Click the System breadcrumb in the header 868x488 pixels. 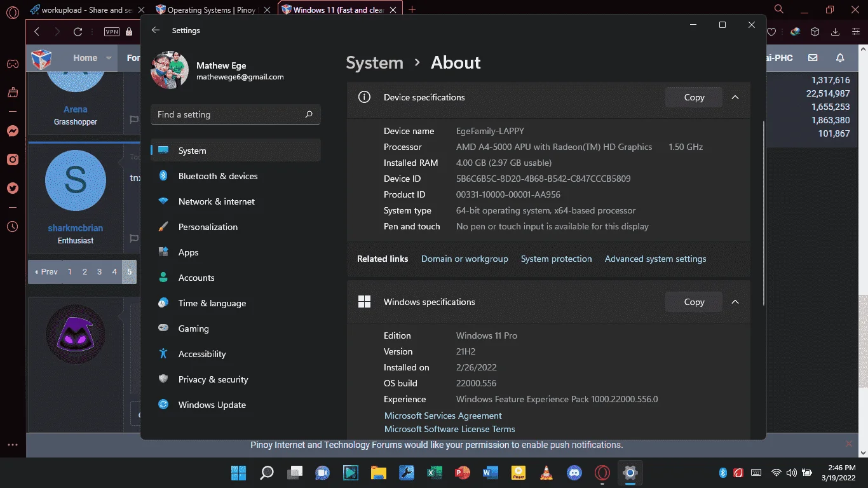coord(374,62)
